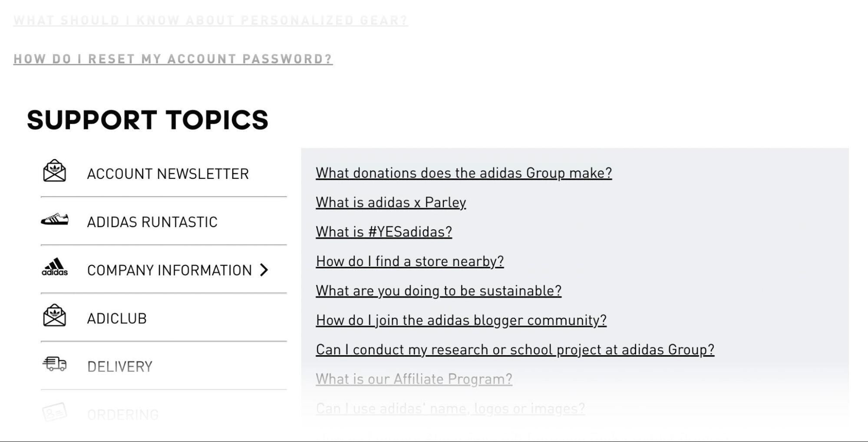Open the "What is adidas x Parley" link
This screenshot has width=868, height=442.
(x=391, y=203)
